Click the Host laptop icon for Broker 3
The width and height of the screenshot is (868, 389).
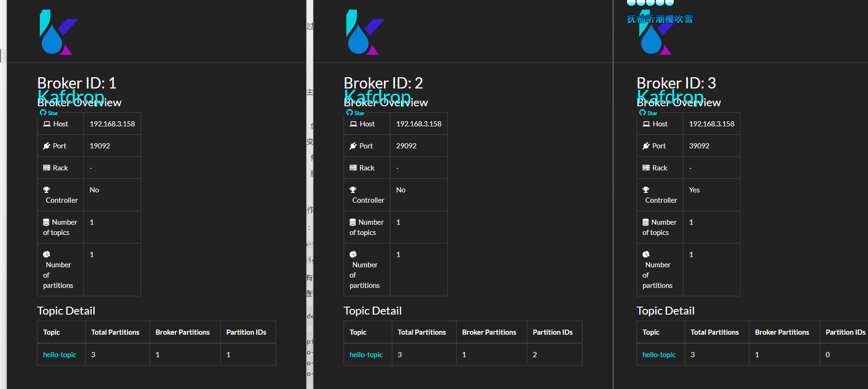(646, 124)
